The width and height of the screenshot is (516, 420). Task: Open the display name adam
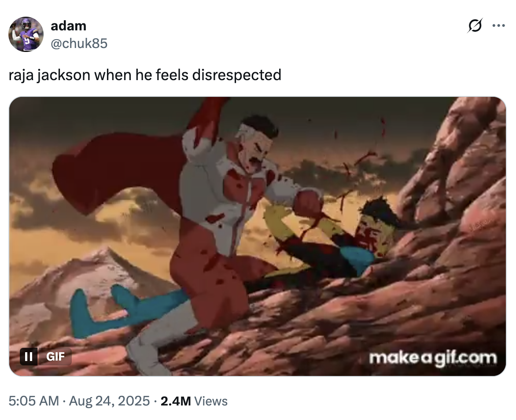[x=68, y=26]
